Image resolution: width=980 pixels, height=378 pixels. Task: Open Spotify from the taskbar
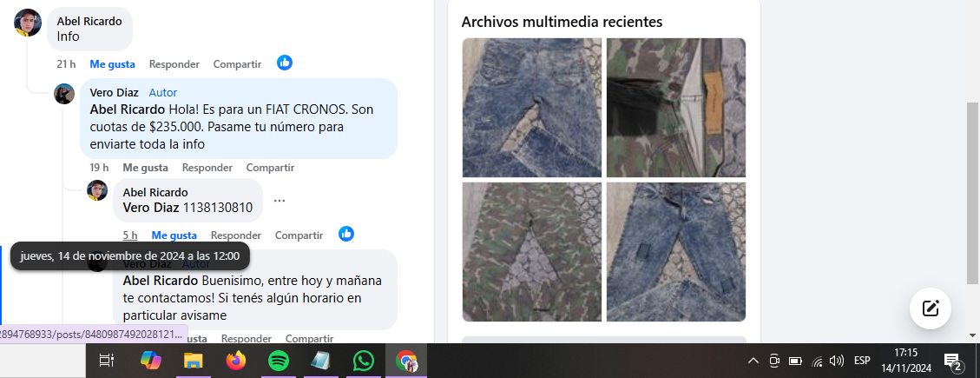coord(279,361)
